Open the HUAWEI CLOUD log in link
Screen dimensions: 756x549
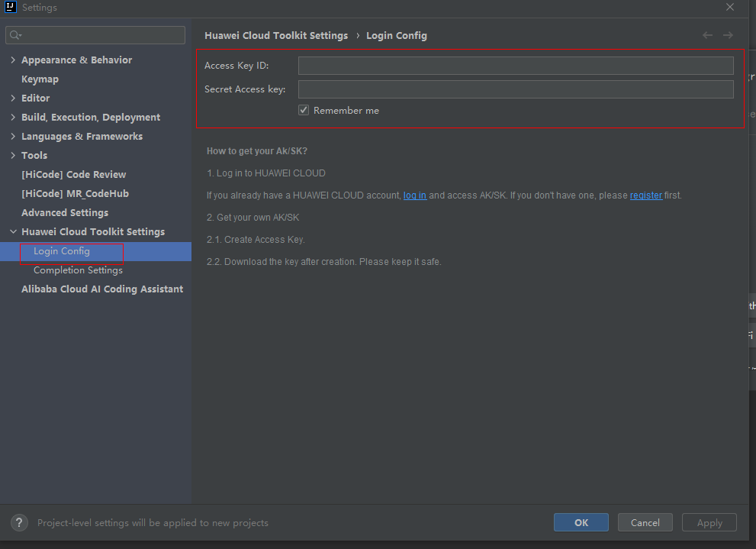415,195
